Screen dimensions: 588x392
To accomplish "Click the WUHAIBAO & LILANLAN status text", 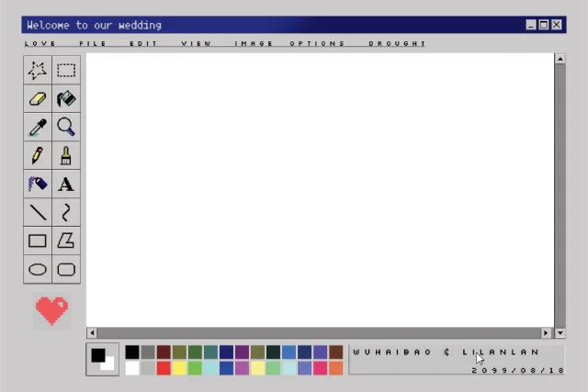I will (x=446, y=353).
